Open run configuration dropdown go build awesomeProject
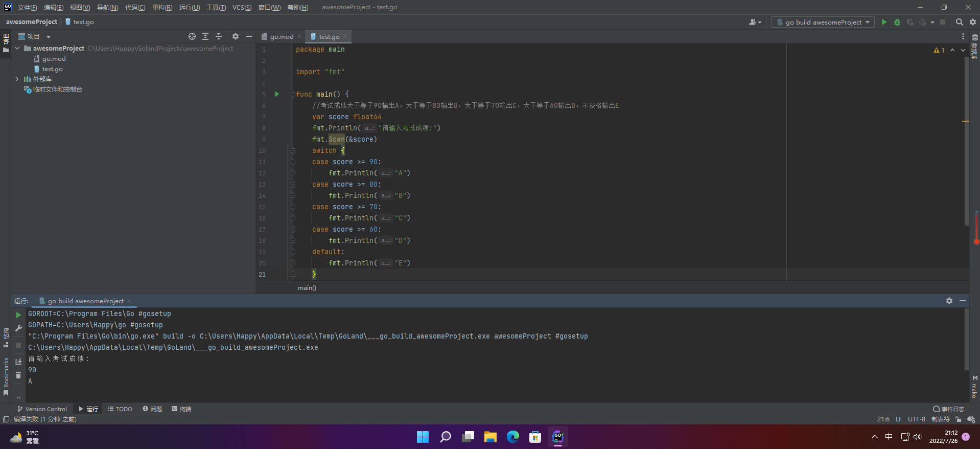Viewport: 980px width, 449px height. coord(822,22)
